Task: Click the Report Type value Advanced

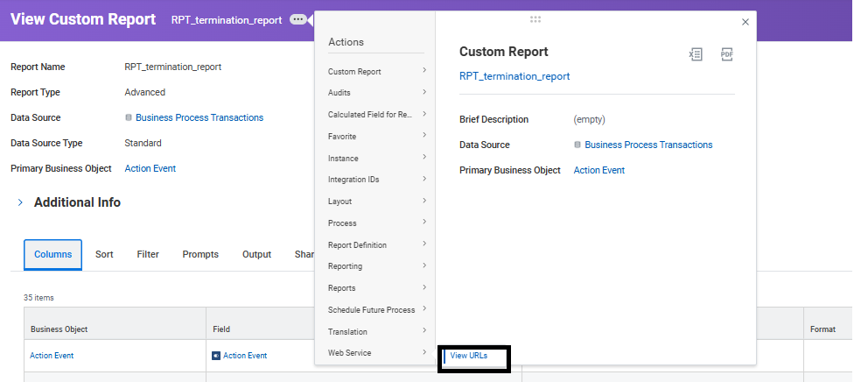Action: 144,93
